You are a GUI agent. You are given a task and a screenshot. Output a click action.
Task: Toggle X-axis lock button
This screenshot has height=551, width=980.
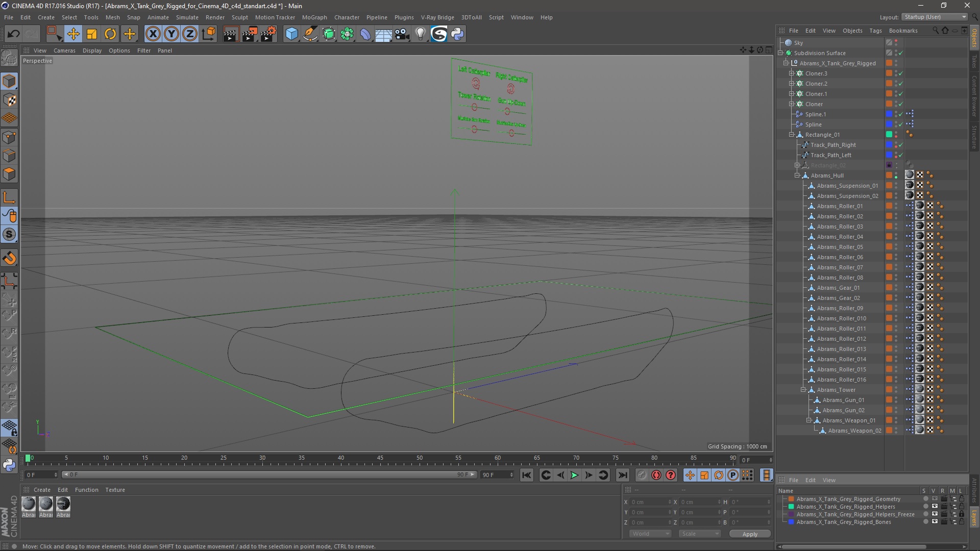pyautogui.click(x=153, y=34)
